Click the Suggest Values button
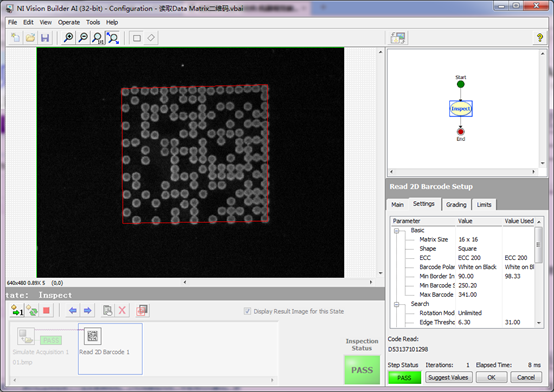Viewport: 554px width, 392px height. pyautogui.click(x=448, y=378)
